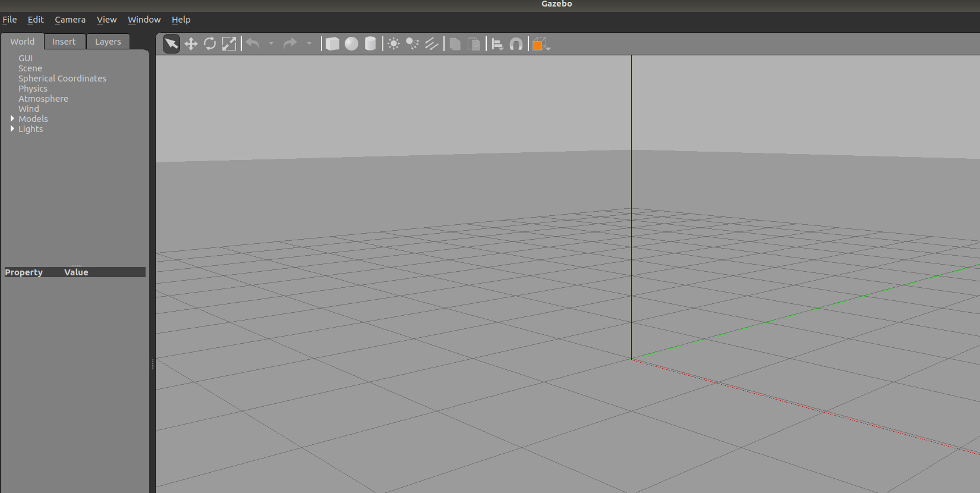Select Atmosphere in the world tree

pyautogui.click(x=43, y=99)
